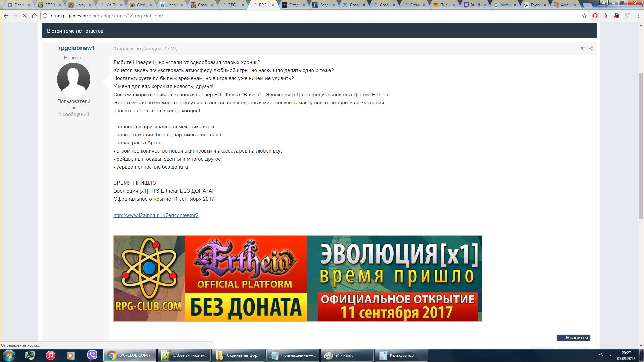The width and height of the screenshot is (644, 362).
Task: Switch to the Google русск tab
Action: (505, 5)
